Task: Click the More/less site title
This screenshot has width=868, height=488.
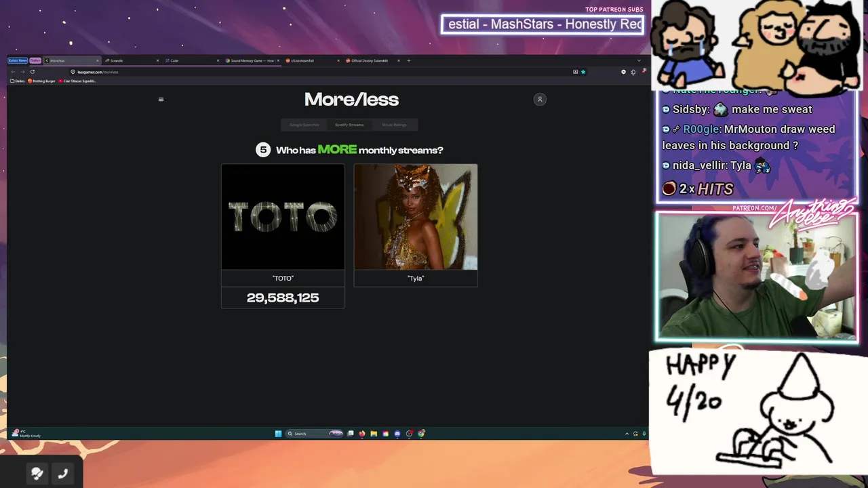Action: click(x=351, y=100)
